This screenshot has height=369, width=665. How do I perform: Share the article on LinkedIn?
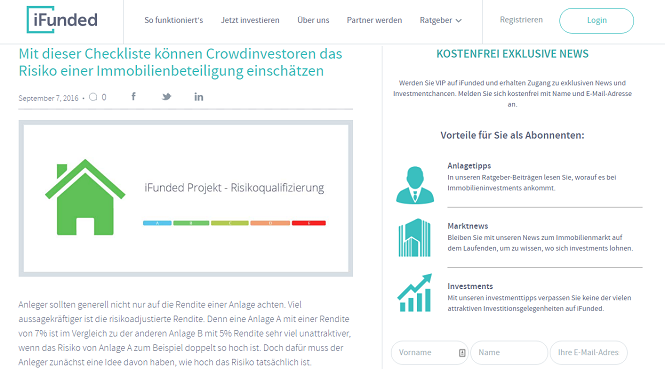198,97
